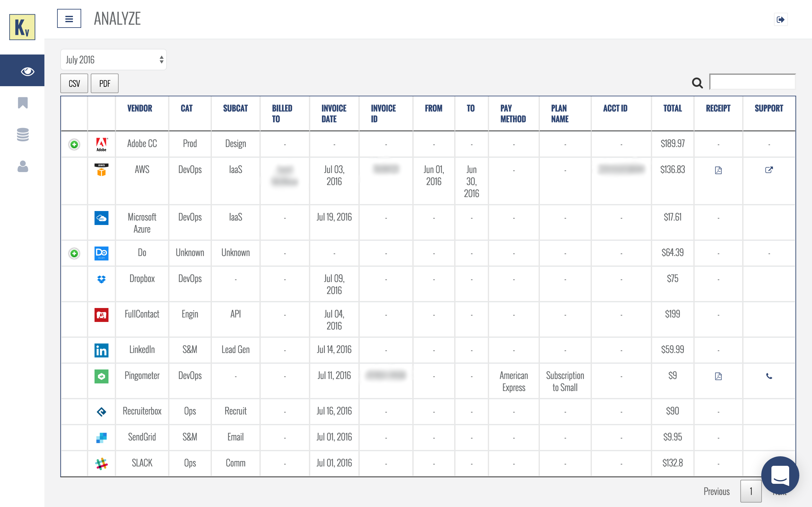Click the search magnifier icon

pyautogui.click(x=697, y=83)
